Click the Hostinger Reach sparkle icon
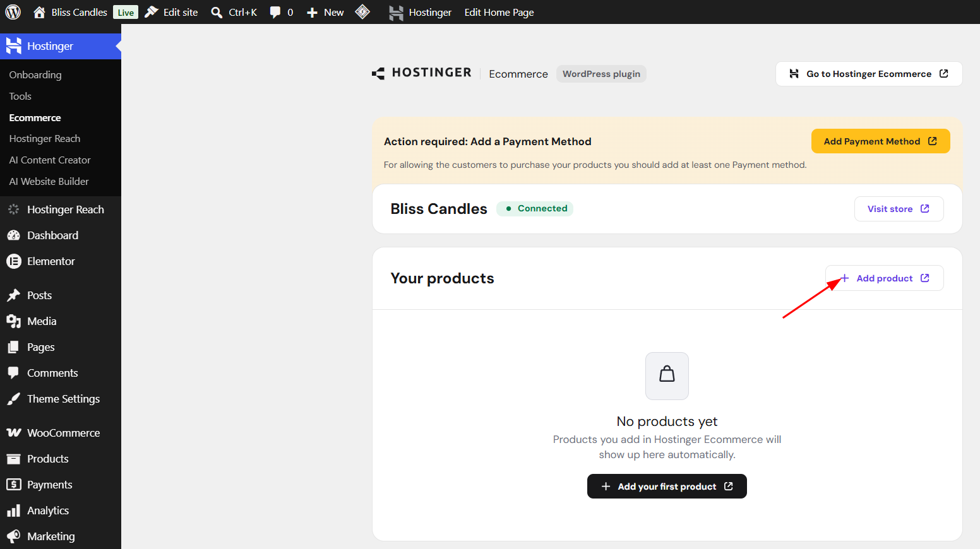 [13, 209]
